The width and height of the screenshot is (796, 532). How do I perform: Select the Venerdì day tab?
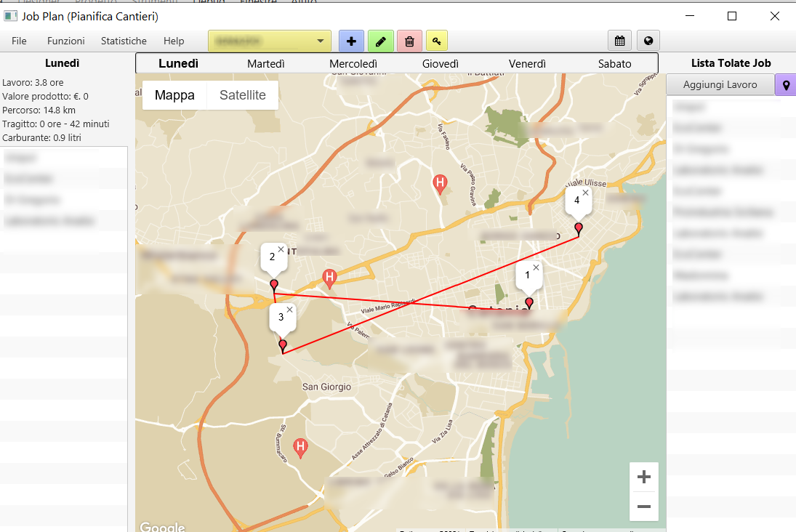528,64
